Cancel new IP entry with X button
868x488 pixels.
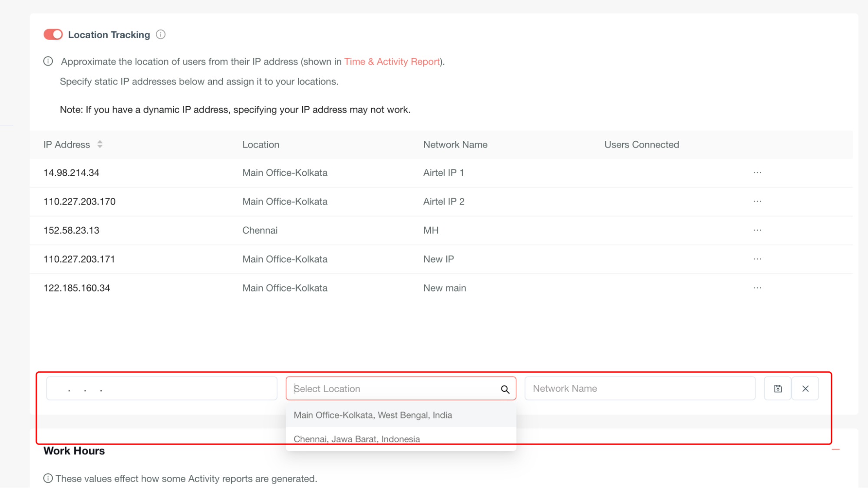[x=805, y=389]
